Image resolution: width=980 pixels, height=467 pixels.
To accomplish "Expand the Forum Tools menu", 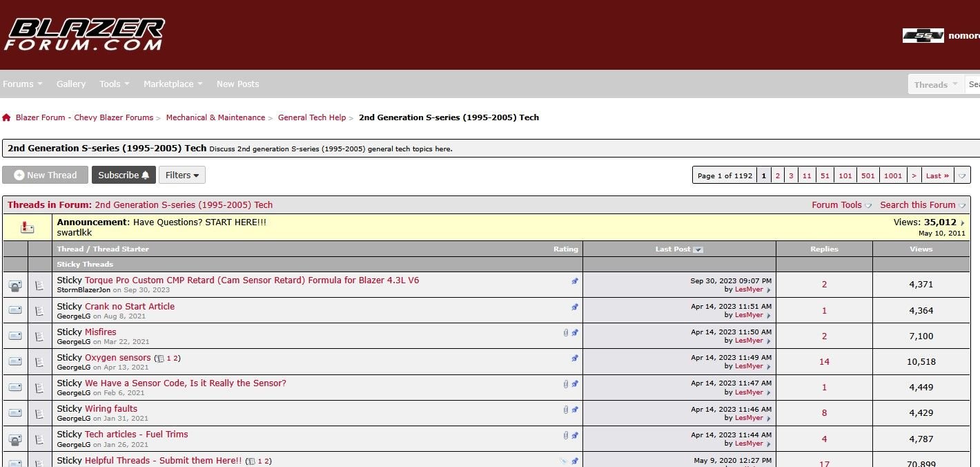I will 841,205.
